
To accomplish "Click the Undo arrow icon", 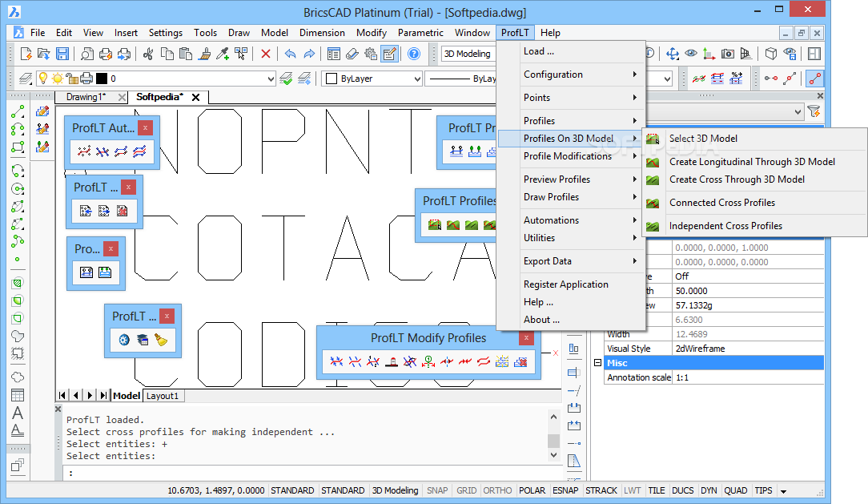I will coord(290,54).
